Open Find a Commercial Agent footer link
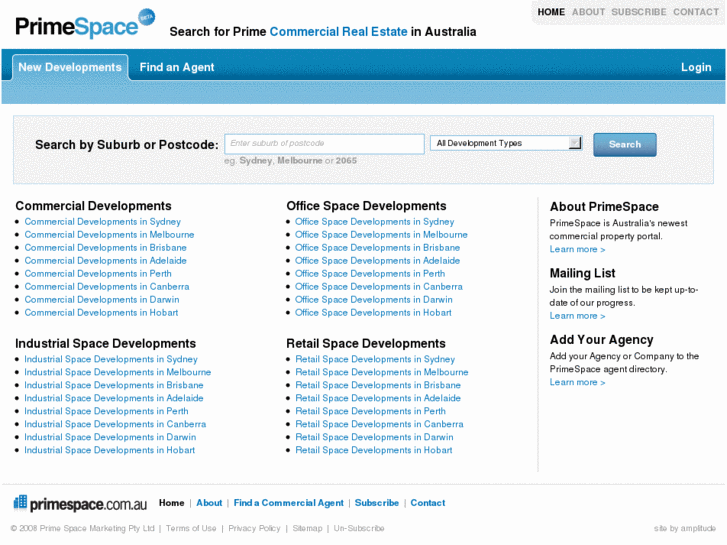This screenshot has height=545, width=727. [288, 503]
